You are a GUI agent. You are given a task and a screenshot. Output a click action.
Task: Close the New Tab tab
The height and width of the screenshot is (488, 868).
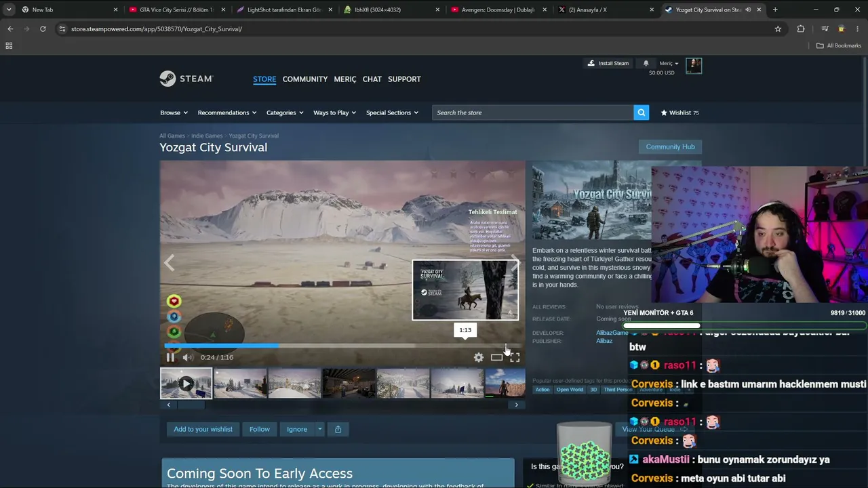pos(115,9)
